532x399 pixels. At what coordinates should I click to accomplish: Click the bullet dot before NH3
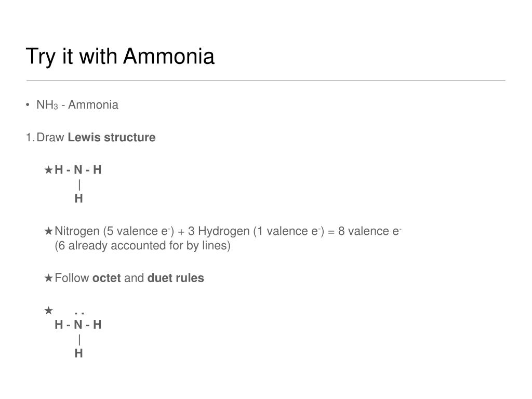[x=28, y=105]
